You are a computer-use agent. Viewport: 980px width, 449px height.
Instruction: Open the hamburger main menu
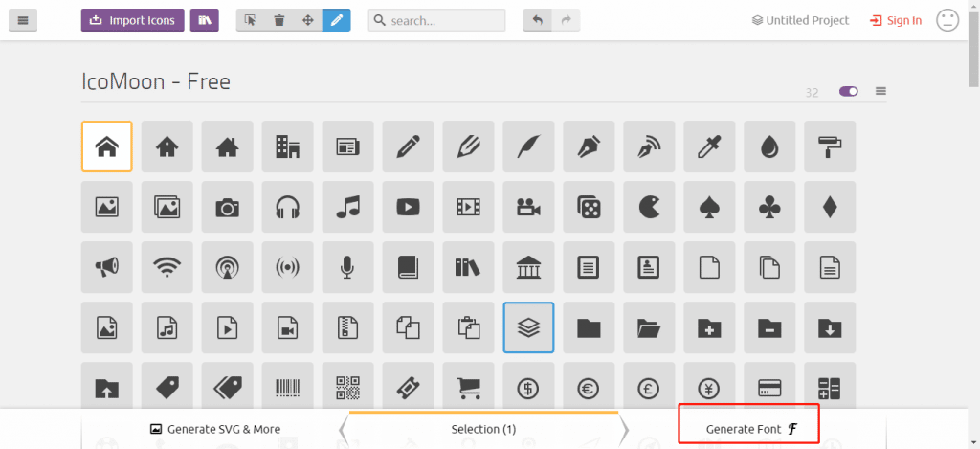[x=23, y=20]
